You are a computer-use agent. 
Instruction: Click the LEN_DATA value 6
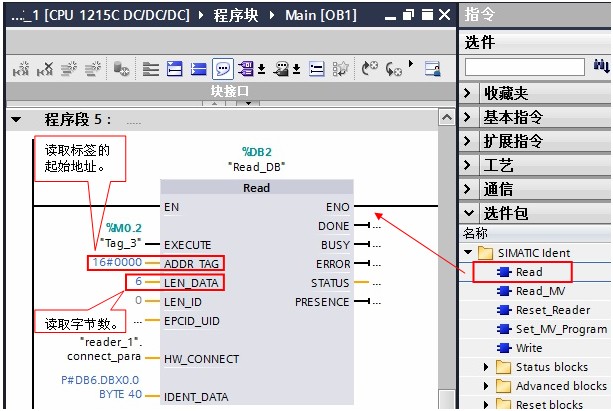point(138,282)
